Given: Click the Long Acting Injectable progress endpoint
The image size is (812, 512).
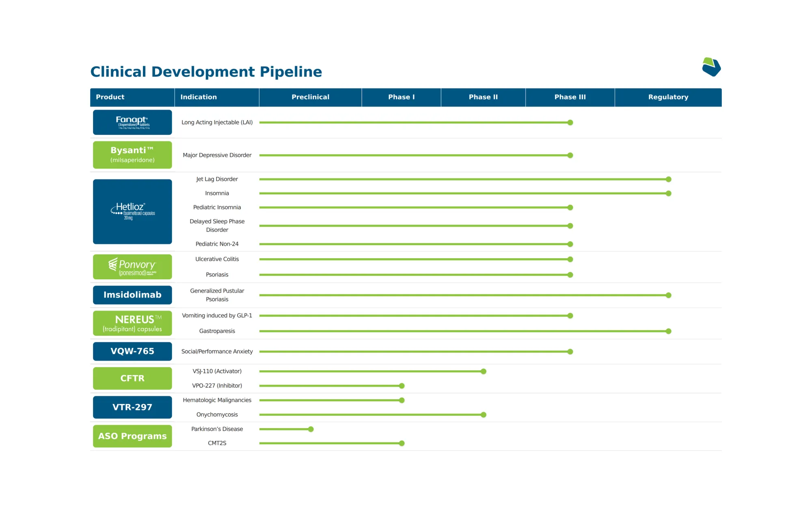Looking at the screenshot, I should (x=570, y=123).
